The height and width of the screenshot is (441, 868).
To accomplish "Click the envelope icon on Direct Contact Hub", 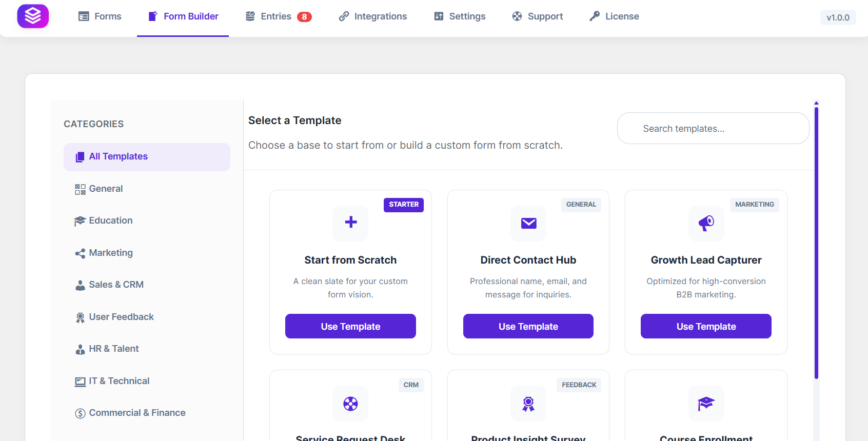I will coord(529,223).
